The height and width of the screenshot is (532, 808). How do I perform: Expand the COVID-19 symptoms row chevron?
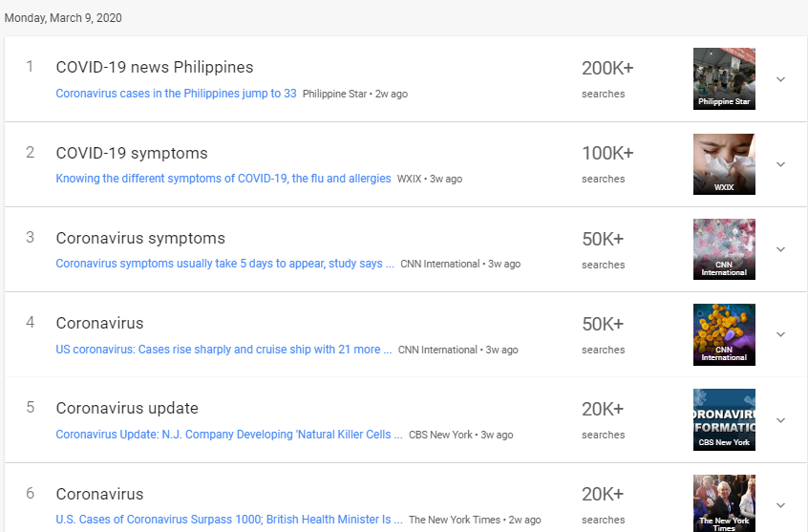780,164
